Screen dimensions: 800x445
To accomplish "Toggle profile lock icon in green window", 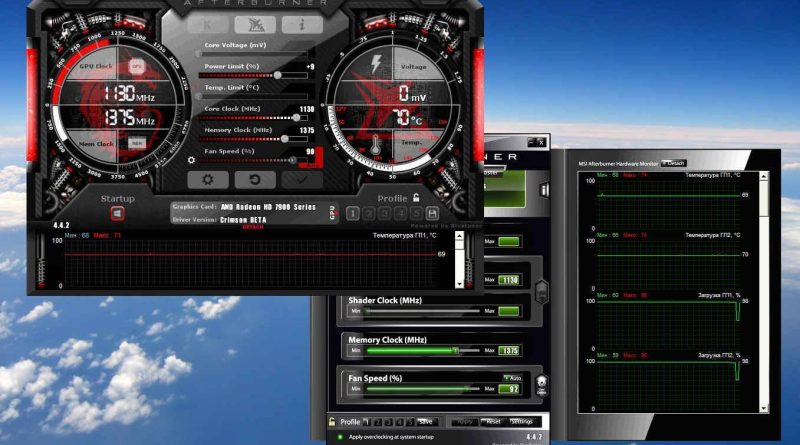I will pyautogui.click(x=332, y=422).
